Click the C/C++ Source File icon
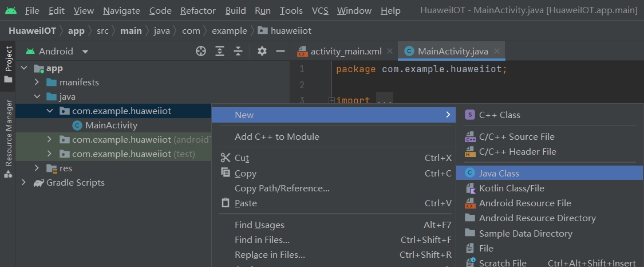Image resolution: width=644 pixels, height=267 pixels. (470, 137)
